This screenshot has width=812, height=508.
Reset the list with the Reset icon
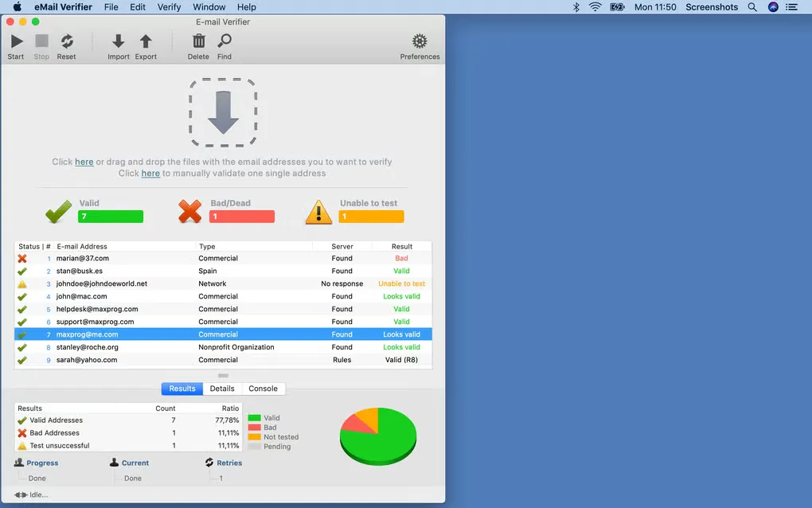tap(67, 41)
